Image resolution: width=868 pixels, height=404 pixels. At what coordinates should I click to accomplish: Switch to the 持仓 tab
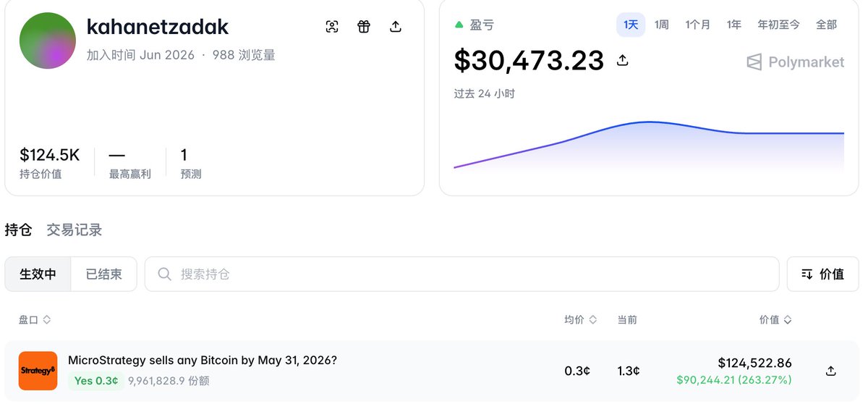(19, 230)
